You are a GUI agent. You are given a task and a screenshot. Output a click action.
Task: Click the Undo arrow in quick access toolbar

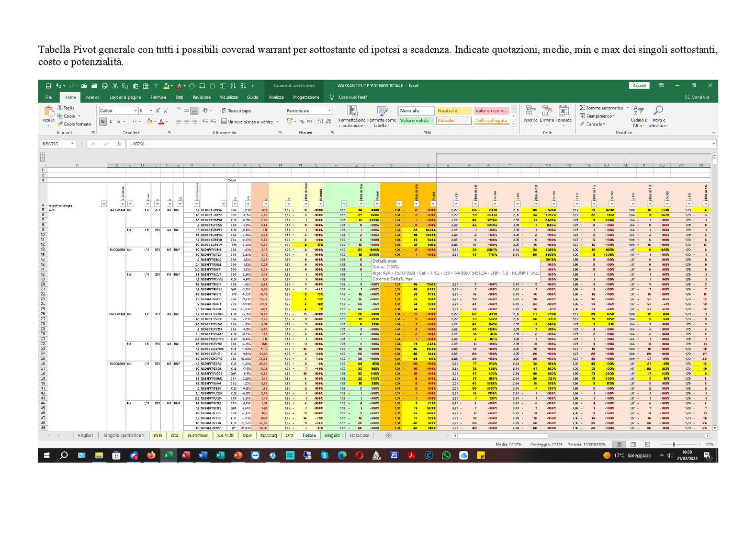click(x=58, y=86)
